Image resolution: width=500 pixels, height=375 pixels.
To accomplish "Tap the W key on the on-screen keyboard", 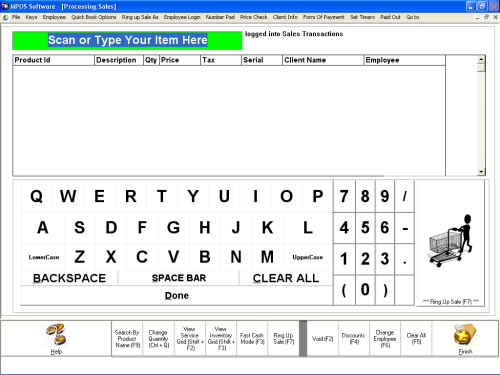I will 68,196.
